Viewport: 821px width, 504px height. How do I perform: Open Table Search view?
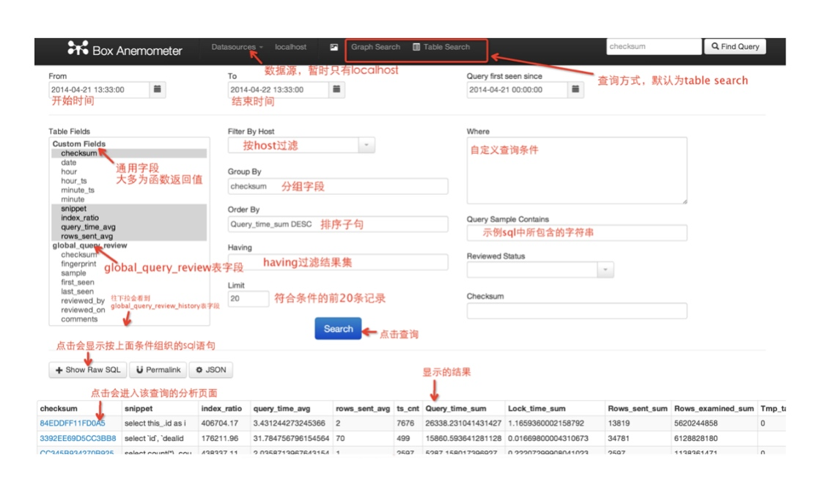(441, 47)
